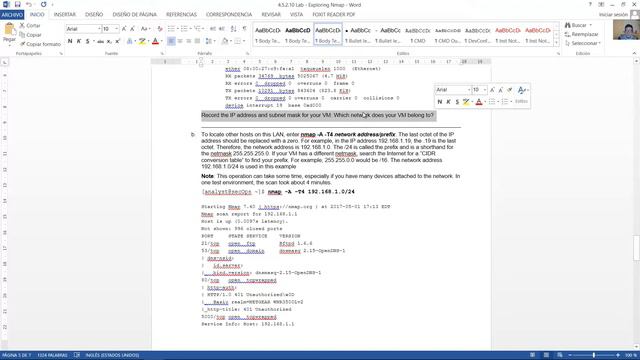Switch to REVISAR tab
640x360 pixels.
coord(271,14)
